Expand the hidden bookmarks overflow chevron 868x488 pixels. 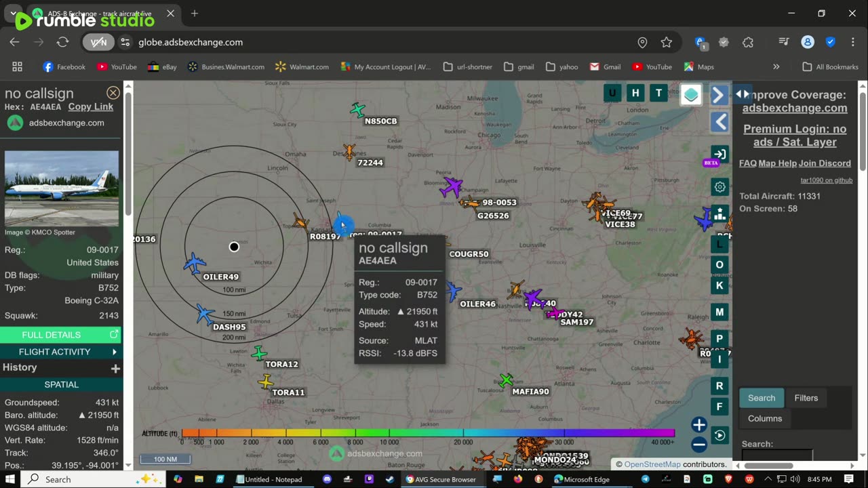776,67
